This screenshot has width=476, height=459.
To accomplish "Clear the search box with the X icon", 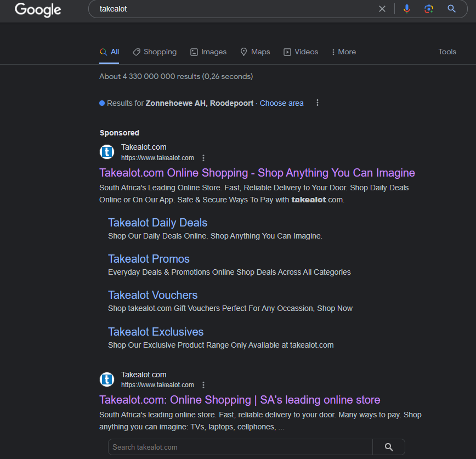I will pos(382,9).
